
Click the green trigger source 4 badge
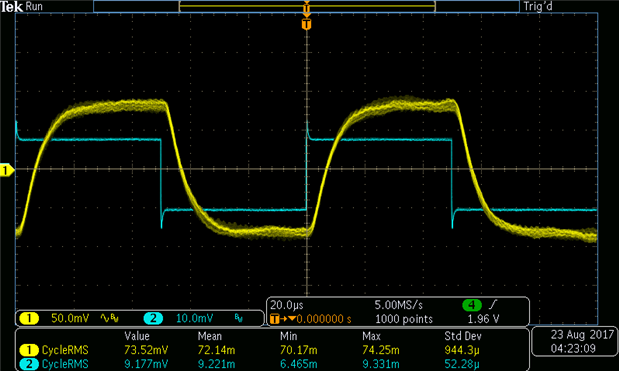click(472, 305)
